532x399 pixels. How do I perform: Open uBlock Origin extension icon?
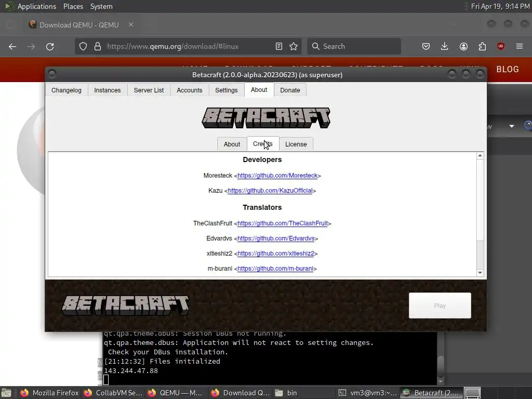pos(501,46)
